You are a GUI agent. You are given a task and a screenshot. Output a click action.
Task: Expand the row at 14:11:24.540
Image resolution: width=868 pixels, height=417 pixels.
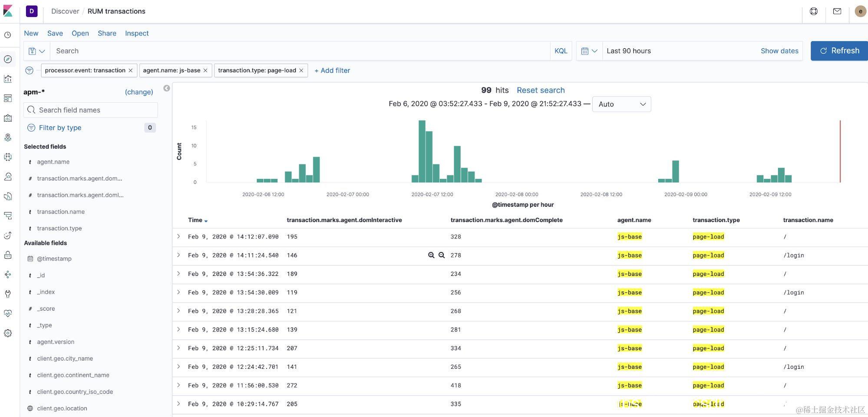click(178, 255)
